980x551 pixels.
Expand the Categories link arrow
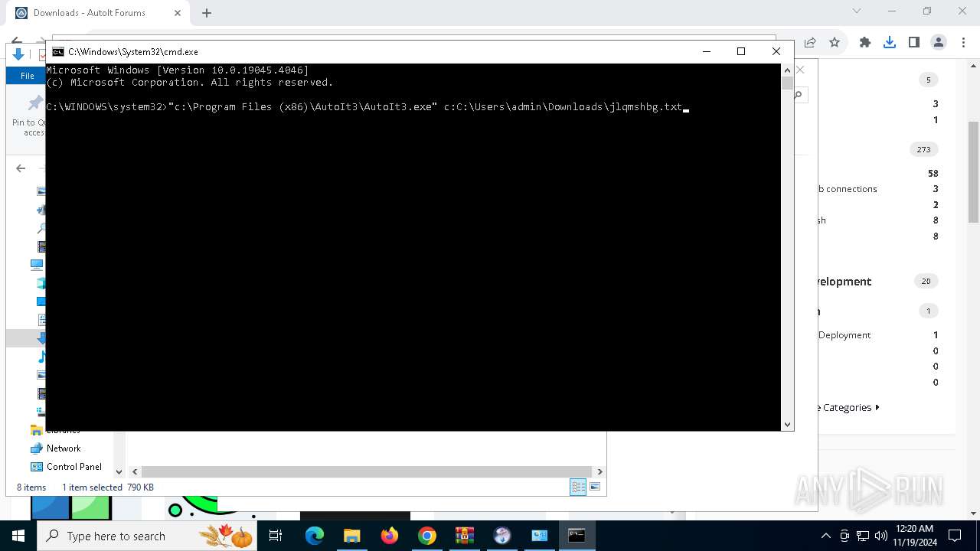[x=877, y=407]
